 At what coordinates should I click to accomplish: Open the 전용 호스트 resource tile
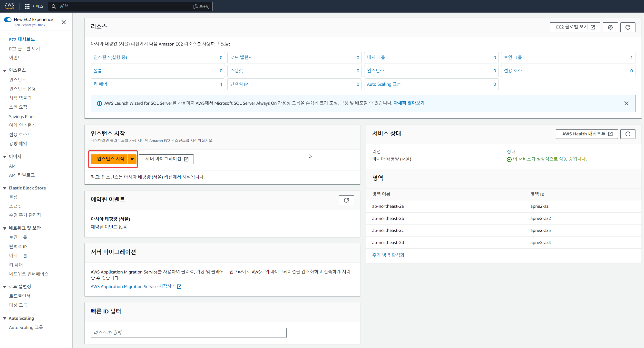568,71
